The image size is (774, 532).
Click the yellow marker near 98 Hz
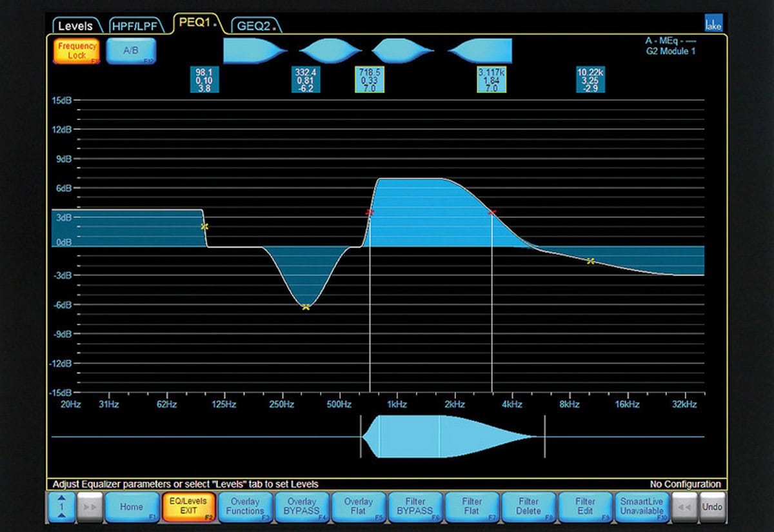click(204, 226)
